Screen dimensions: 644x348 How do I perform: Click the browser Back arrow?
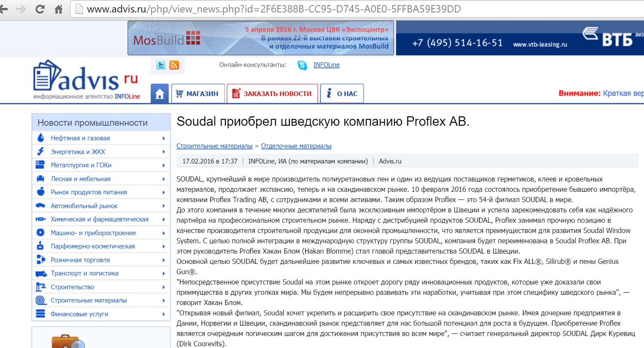pos(4,9)
